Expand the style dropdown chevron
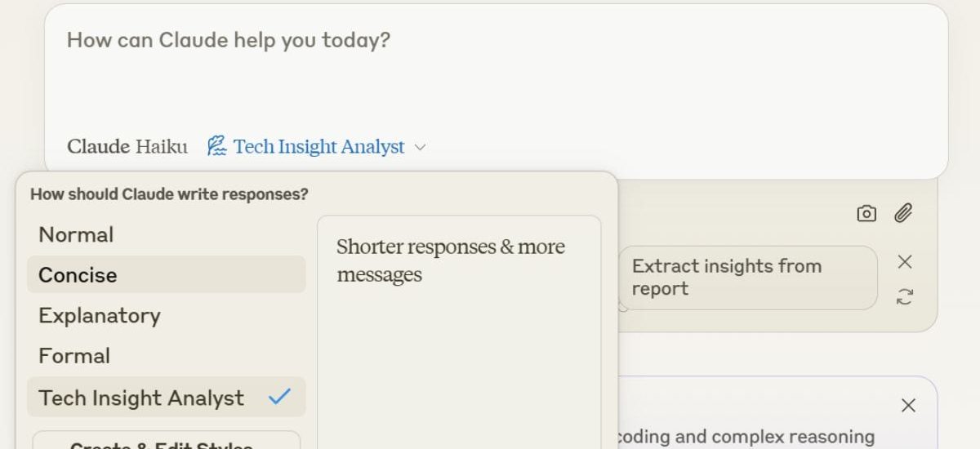The width and height of the screenshot is (980, 449). pyautogui.click(x=420, y=148)
